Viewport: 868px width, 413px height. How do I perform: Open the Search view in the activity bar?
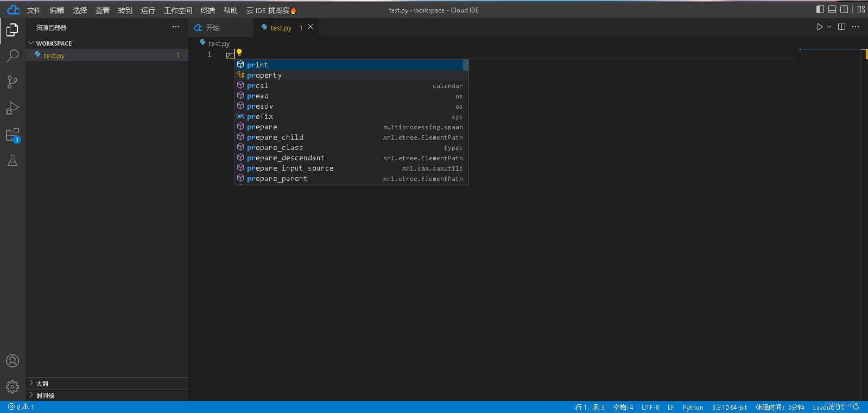click(12, 55)
